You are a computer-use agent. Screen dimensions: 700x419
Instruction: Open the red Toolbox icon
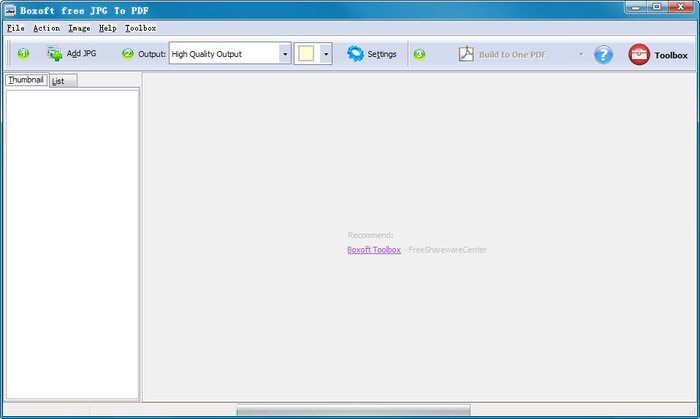point(639,55)
